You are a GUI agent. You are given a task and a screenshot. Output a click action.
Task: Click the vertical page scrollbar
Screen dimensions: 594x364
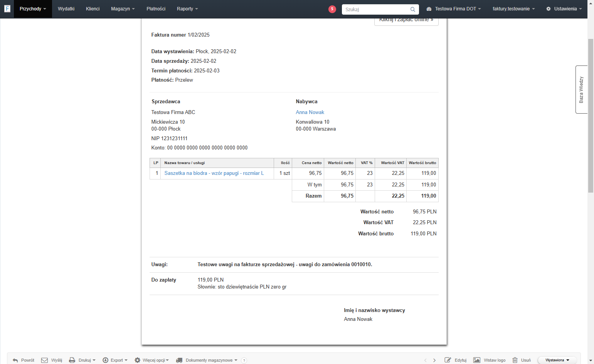[591, 116]
